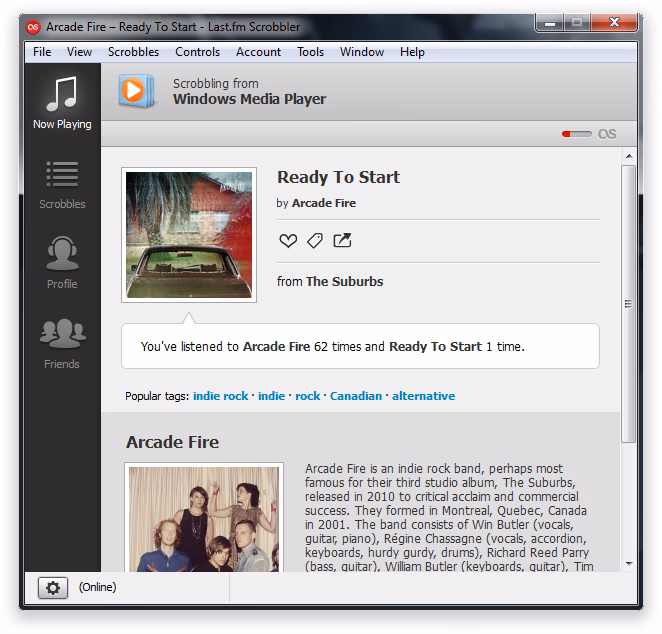Click the 'Scrobbling from' label
662x634 pixels.
coord(216,84)
